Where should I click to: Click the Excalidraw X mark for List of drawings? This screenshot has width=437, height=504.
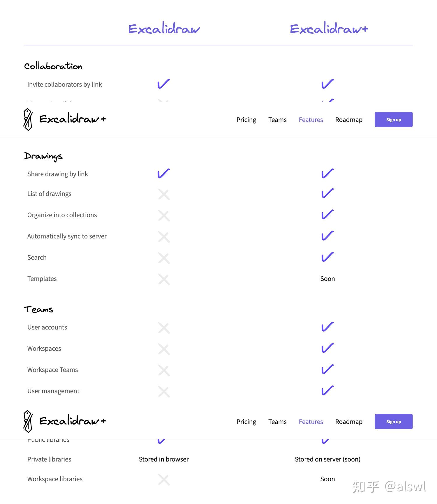pos(164,194)
